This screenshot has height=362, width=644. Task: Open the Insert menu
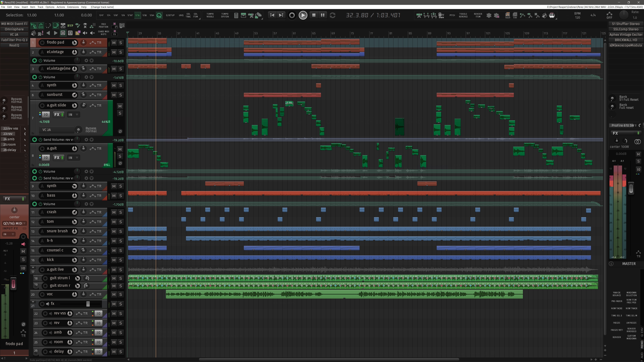[25, 7]
